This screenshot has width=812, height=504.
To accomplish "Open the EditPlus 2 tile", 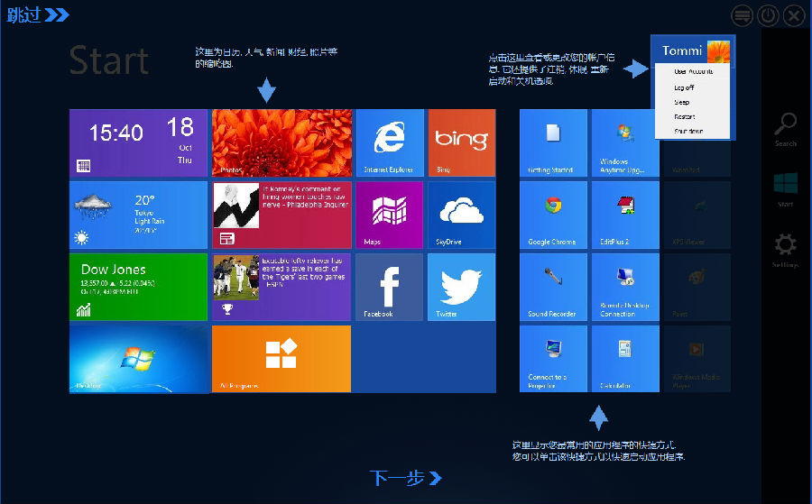I will click(625, 215).
